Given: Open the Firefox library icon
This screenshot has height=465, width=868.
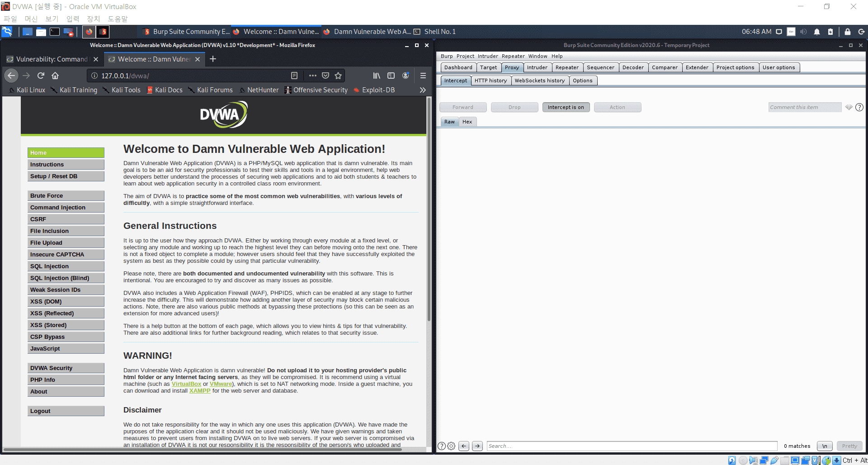Looking at the screenshot, I should pos(377,76).
